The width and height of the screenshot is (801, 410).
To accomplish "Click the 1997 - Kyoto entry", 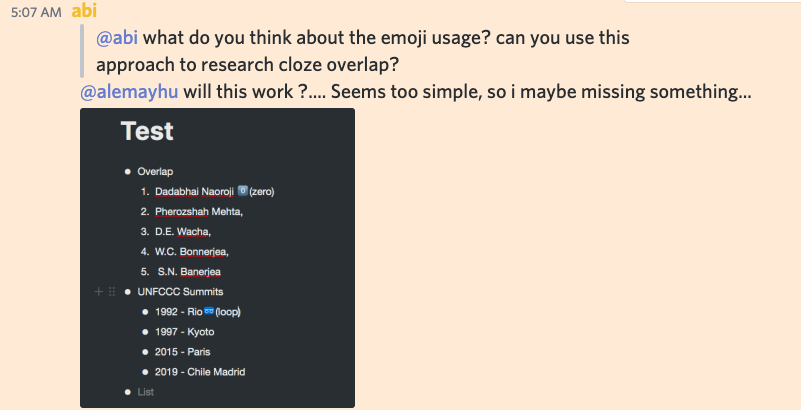I will (x=184, y=332).
